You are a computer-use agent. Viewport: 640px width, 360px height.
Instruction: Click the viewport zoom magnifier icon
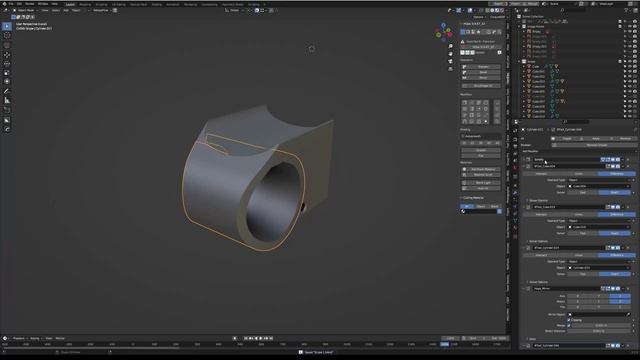pyautogui.click(x=450, y=47)
